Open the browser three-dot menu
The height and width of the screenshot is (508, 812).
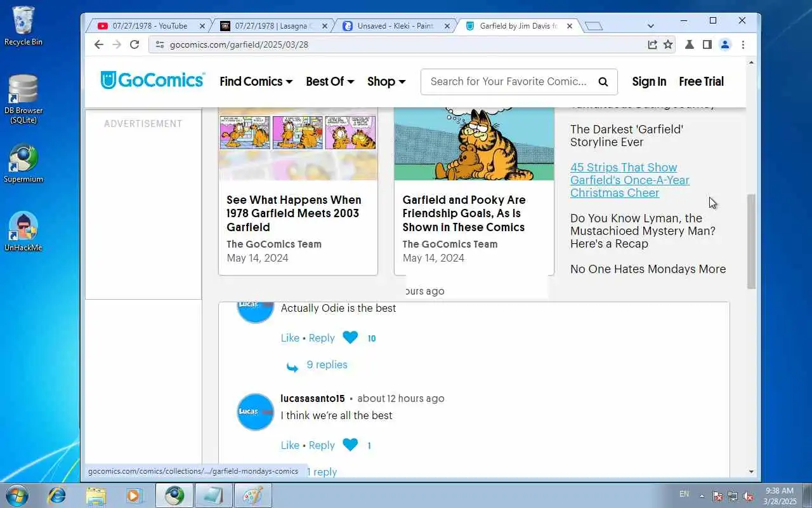pos(743,44)
